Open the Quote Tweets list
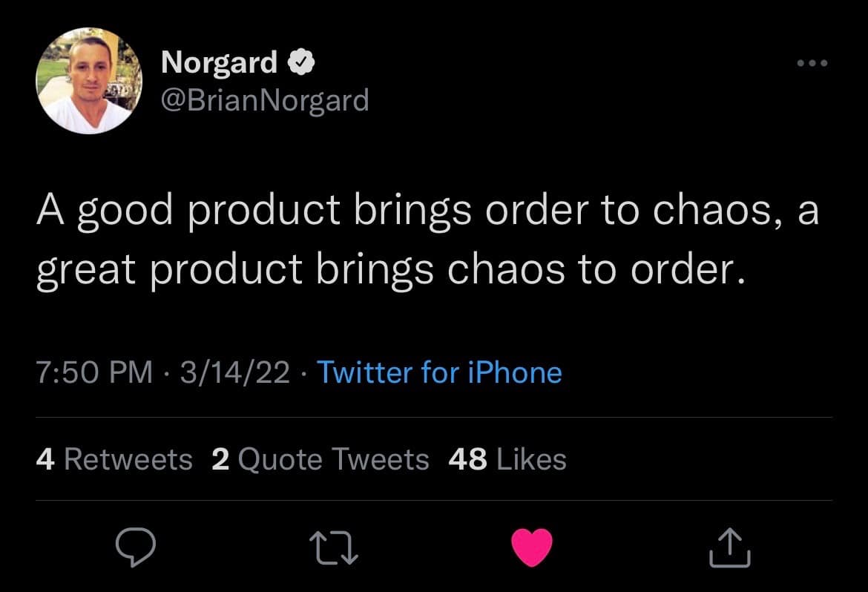 [333, 459]
